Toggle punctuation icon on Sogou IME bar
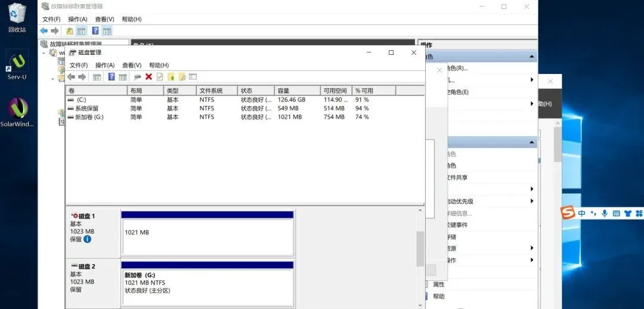This screenshot has height=309, width=644. click(x=593, y=214)
